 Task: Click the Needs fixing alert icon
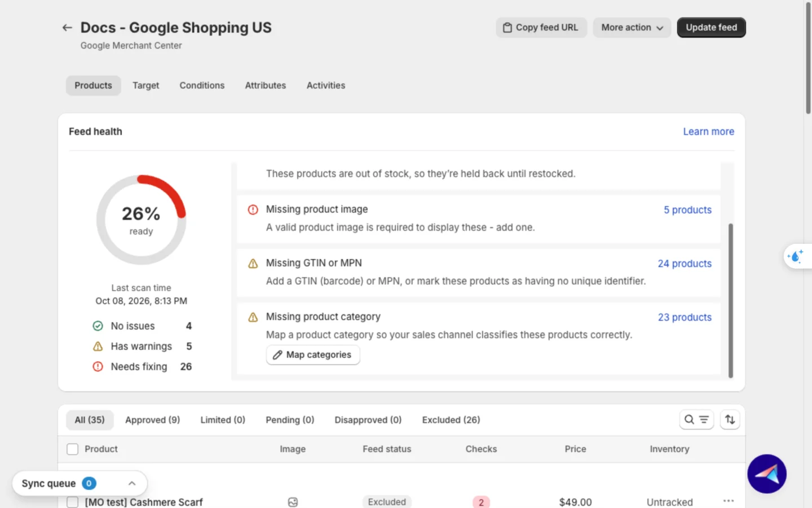click(x=98, y=366)
